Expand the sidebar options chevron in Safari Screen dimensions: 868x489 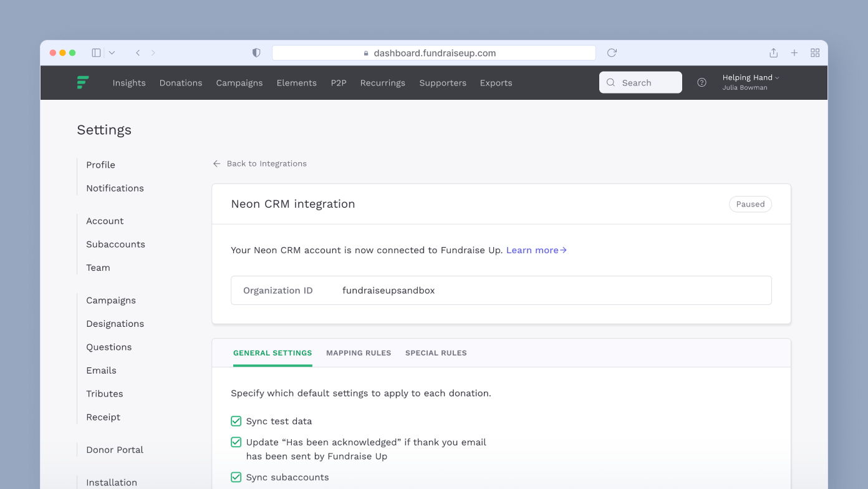coord(112,53)
